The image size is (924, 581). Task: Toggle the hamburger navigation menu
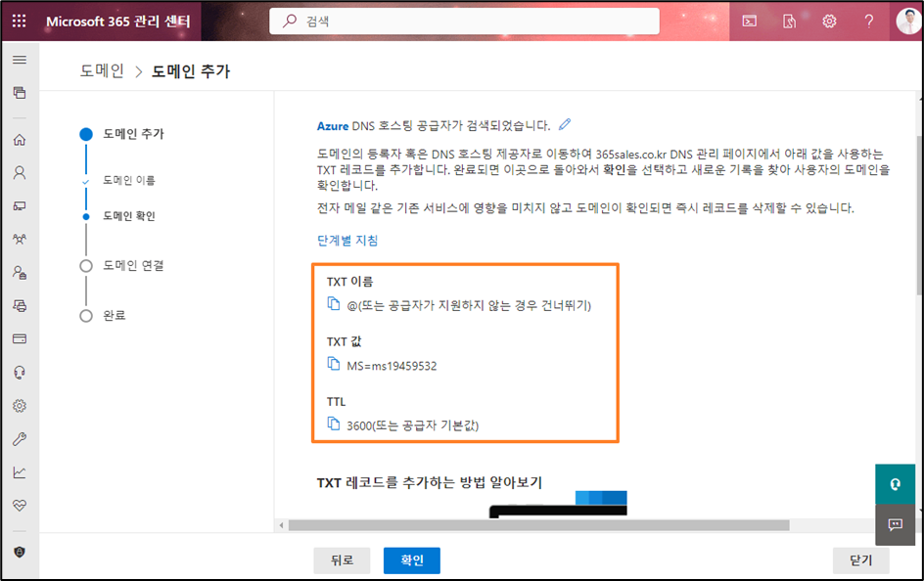click(20, 60)
